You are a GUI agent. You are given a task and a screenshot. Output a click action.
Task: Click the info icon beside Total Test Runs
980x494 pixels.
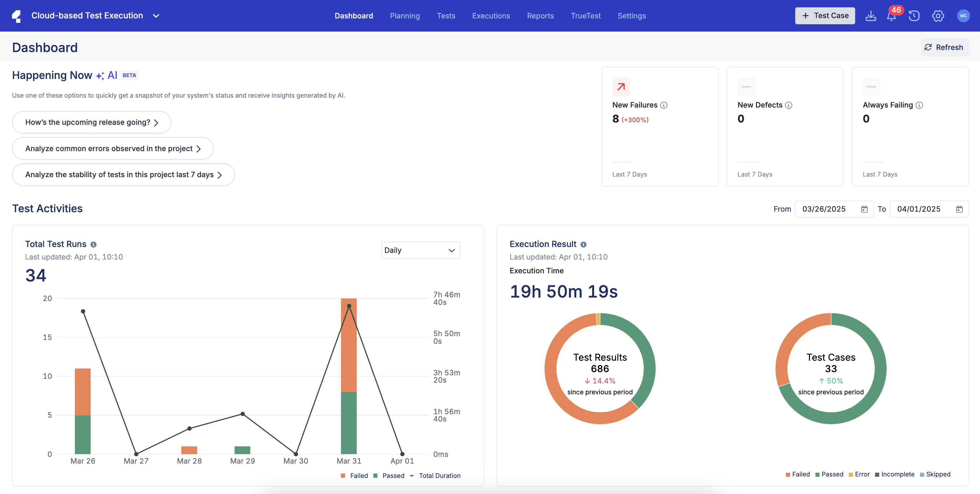click(94, 244)
